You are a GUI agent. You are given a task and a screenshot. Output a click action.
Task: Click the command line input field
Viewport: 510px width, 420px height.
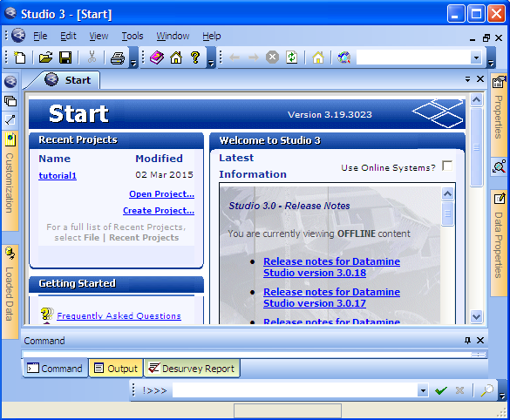coord(295,390)
